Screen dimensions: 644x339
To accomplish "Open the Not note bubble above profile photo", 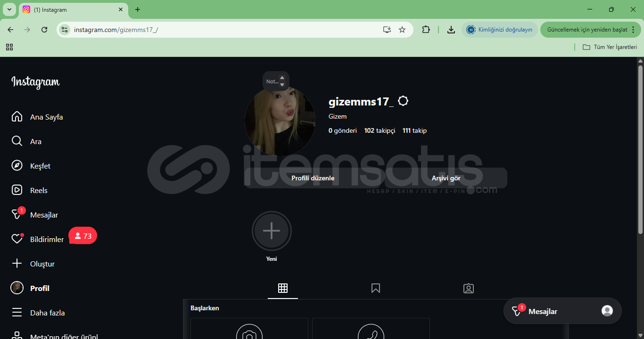I will tap(276, 81).
